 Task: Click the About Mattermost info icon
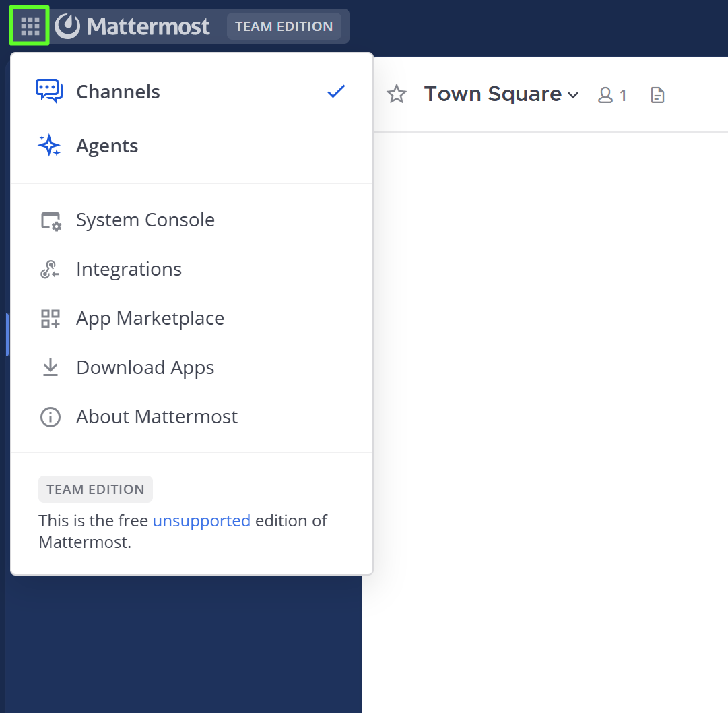[x=50, y=416]
